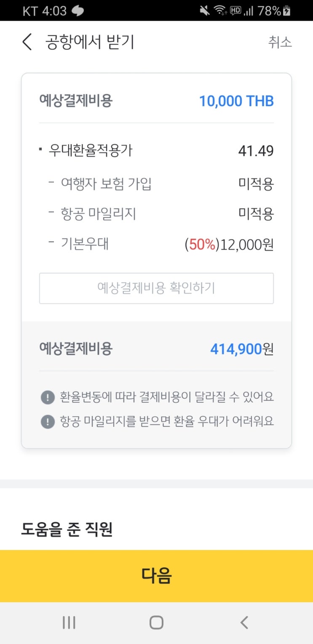Tap the battery icon in status bar

tap(287, 11)
